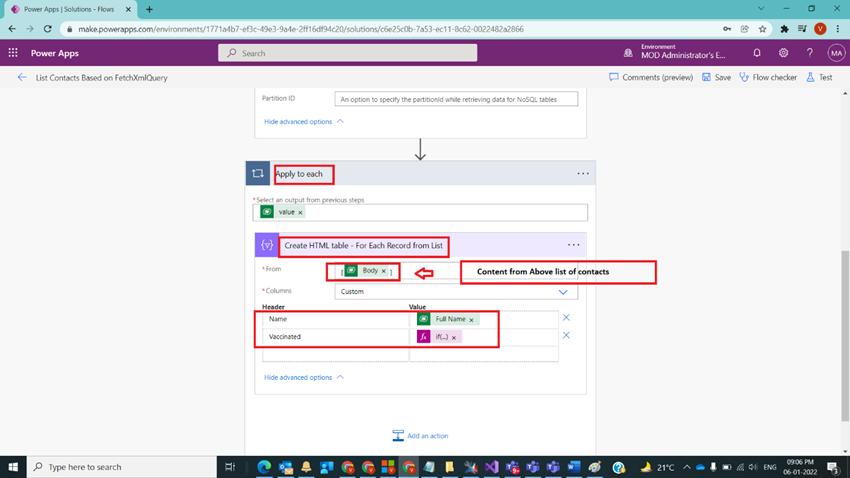This screenshot has height=478, width=850.
Task: Collapse advanced options under Partition ID
Action: (304, 121)
